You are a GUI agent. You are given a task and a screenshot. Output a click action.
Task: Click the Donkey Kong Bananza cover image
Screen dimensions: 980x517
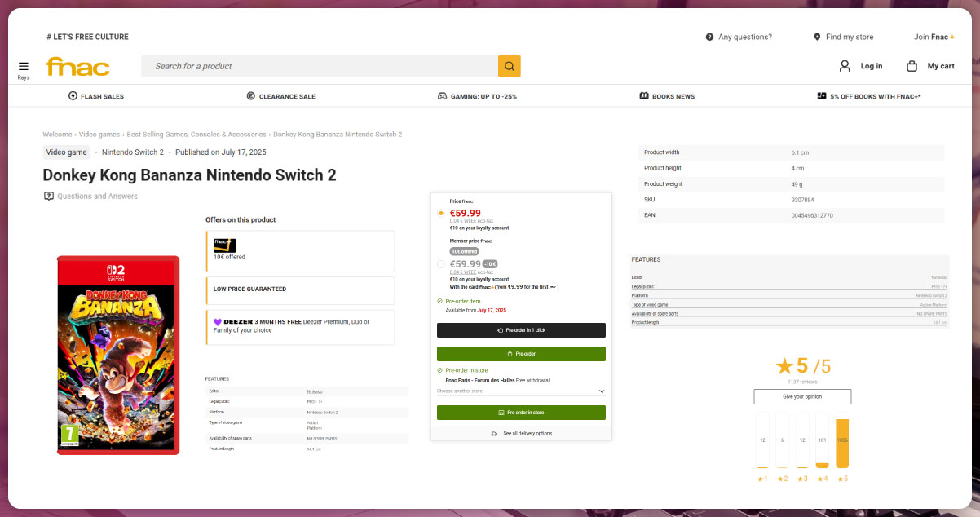pyautogui.click(x=118, y=354)
